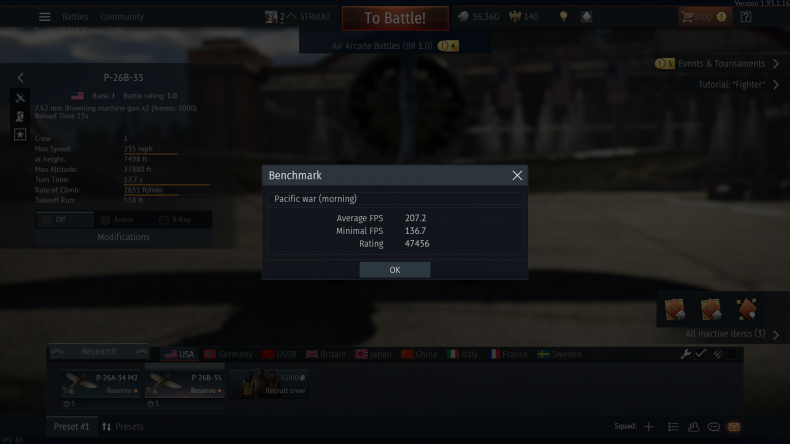Screen dimensions: 790x444
Task: Open the hamburger main menu
Action: tap(44, 17)
